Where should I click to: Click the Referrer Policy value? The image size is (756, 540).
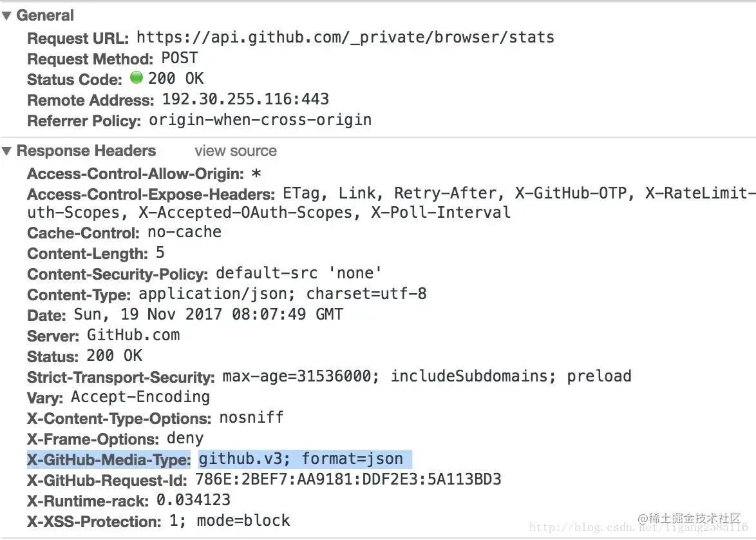260,120
